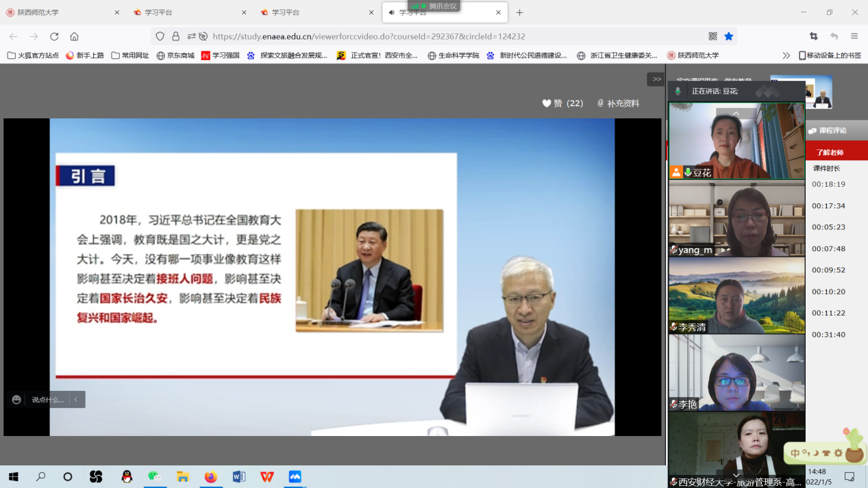
Task: Open the browser home page
Action: point(74,36)
